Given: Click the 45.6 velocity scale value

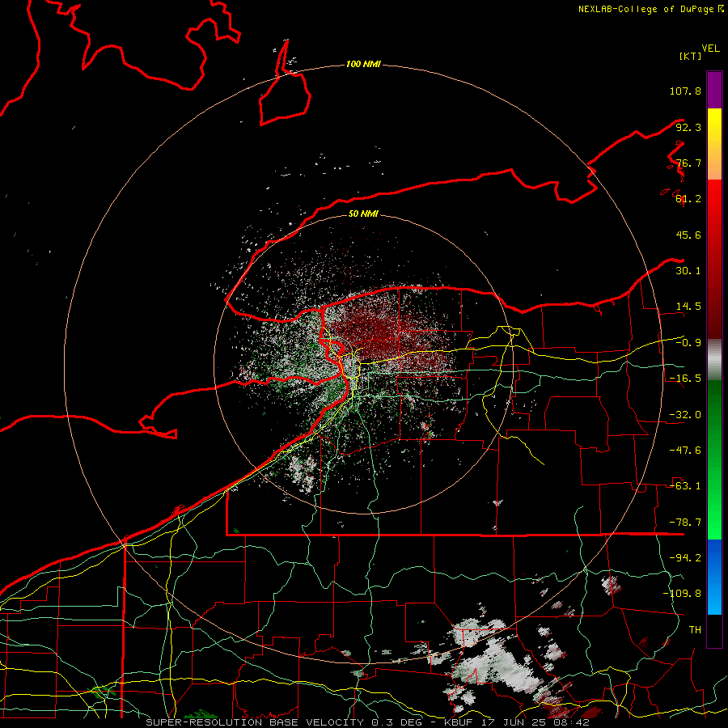Looking at the screenshot, I should 688,235.
